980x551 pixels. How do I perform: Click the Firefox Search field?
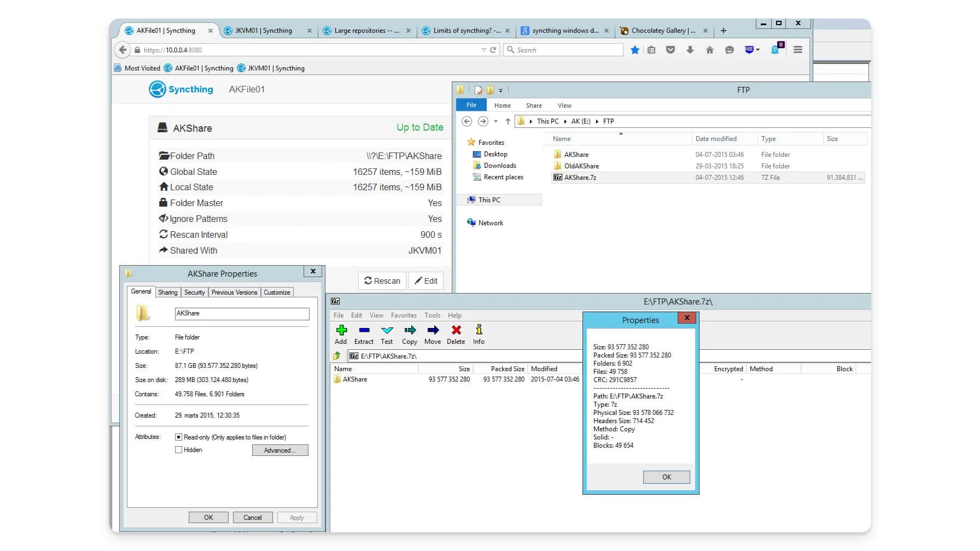[563, 50]
